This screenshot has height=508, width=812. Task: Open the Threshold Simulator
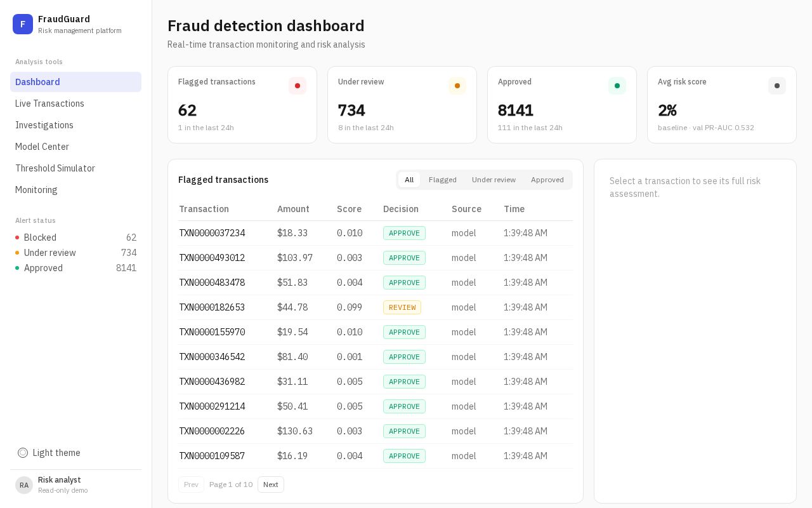click(75, 168)
